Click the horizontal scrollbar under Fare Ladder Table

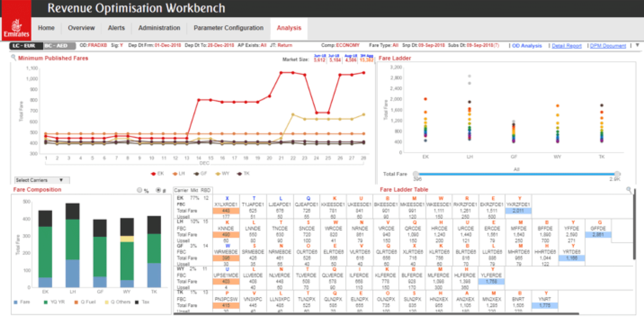[x=376, y=313]
